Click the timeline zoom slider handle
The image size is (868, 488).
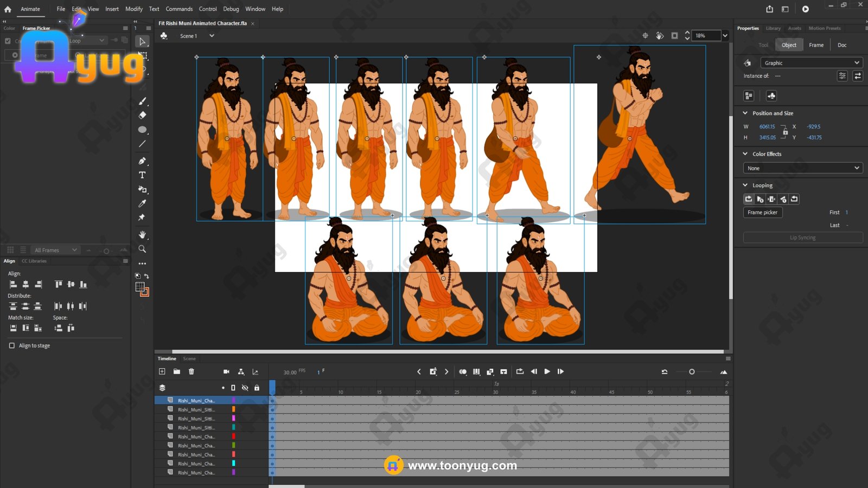692,372
